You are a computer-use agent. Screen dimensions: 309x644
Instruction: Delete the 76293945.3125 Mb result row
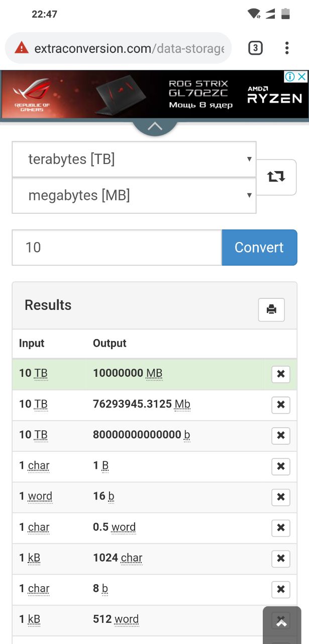point(281,405)
